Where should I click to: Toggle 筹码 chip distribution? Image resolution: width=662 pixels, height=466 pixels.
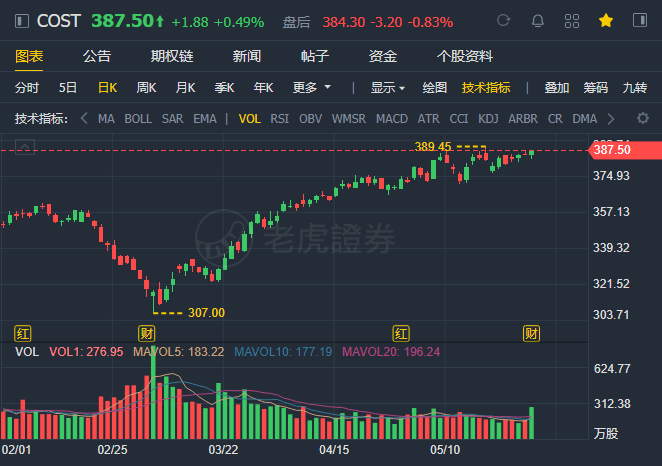point(595,88)
